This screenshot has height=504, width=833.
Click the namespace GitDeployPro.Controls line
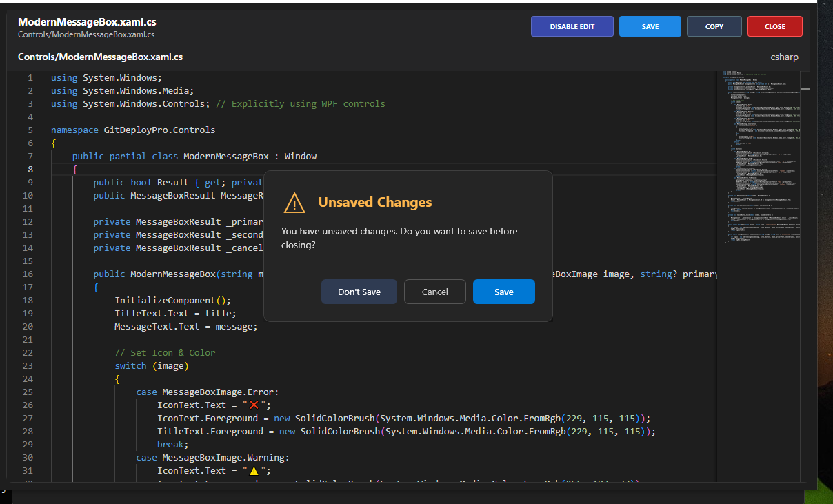[133, 130]
